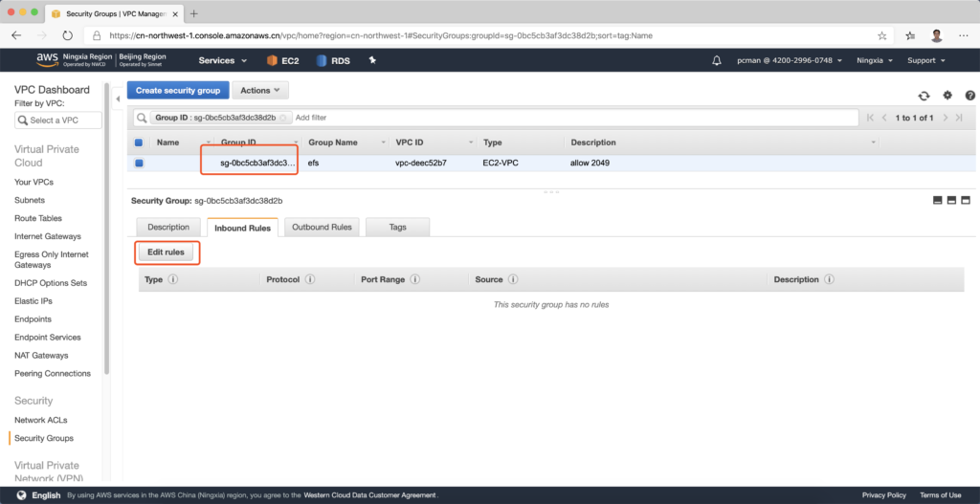The height and width of the screenshot is (504, 980).
Task: Open the Ningxia region dropdown
Action: point(876,60)
